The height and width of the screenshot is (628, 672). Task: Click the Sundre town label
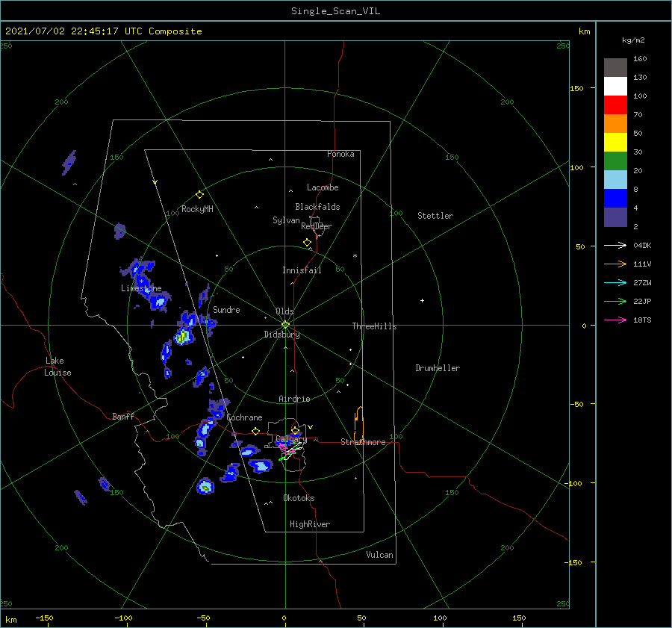pyautogui.click(x=226, y=309)
